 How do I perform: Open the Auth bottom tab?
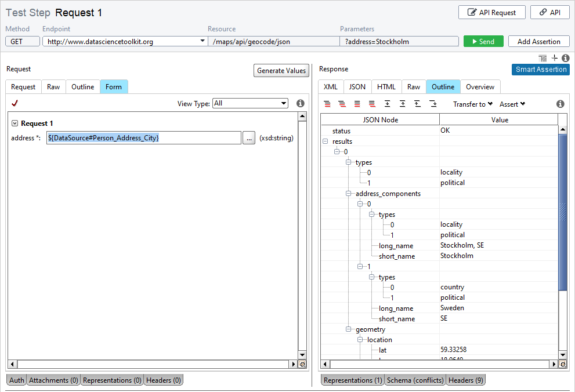(x=17, y=380)
